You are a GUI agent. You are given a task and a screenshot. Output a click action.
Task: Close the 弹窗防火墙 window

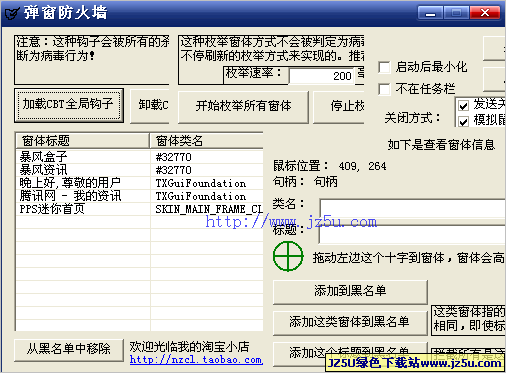(x=485, y=13)
